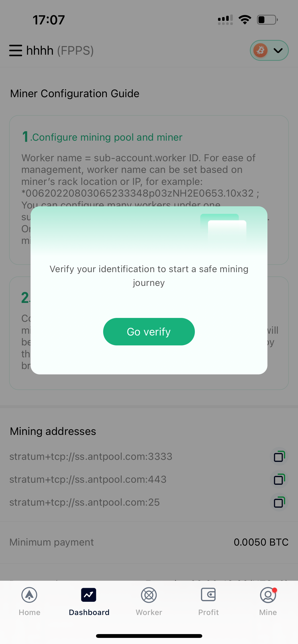Image resolution: width=298 pixels, height=644 pixels.
Task: Copy the ss.antpool.com:3333 mining address
Action: click(279, 456)
